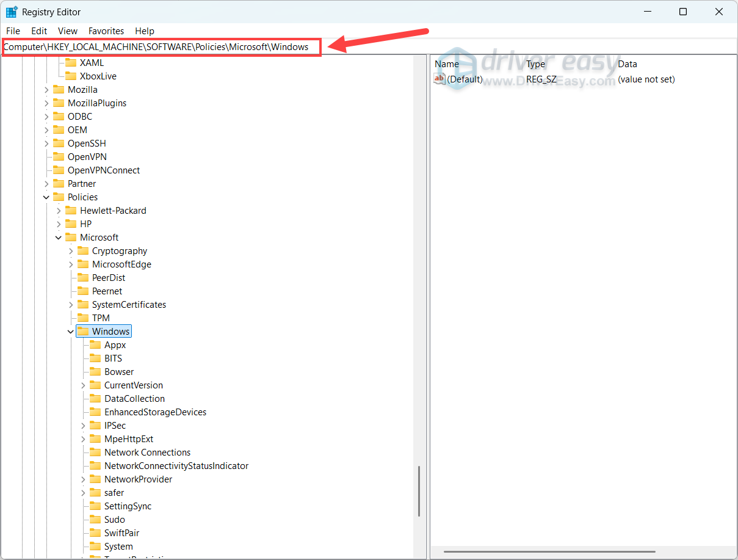Open the File menu
The height and width of the screenshot is (560, 738).
point(13,31)
